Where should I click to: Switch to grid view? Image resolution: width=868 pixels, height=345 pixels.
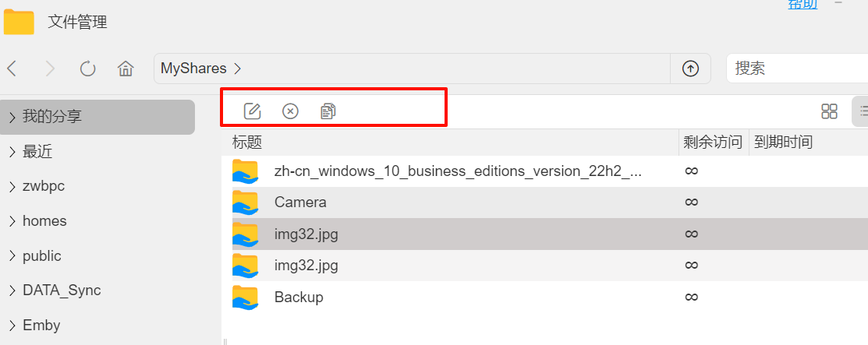click(829, 111)
